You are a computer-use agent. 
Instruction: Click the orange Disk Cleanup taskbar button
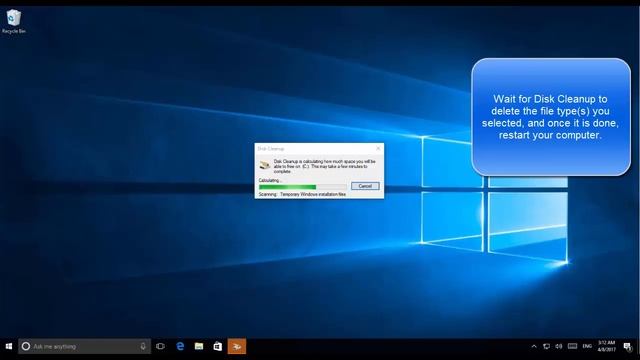click(x=237, y=347)
